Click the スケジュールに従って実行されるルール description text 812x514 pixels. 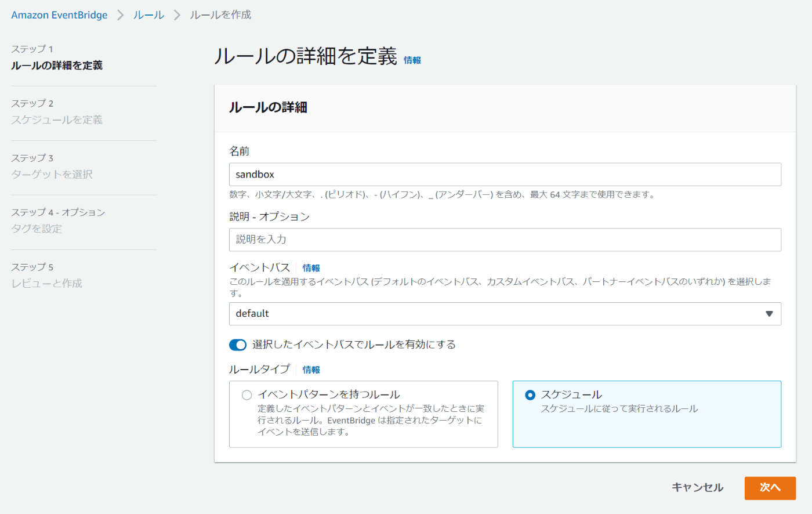(x=619, y=409)
